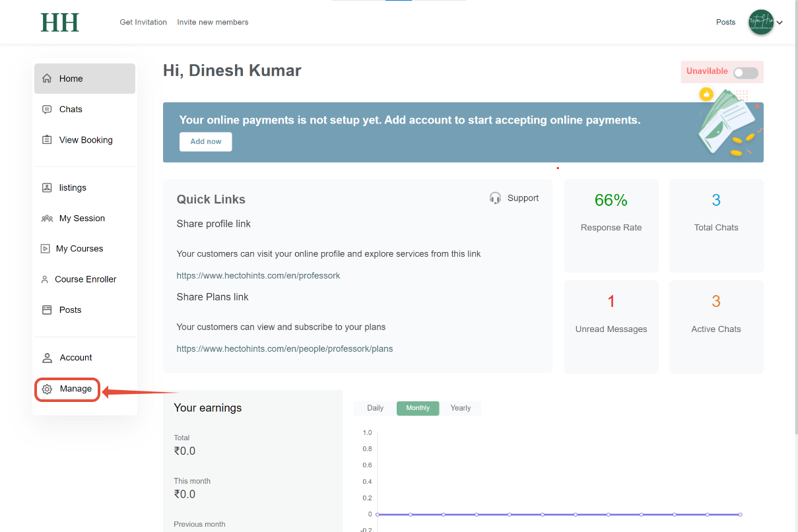Click the Your earnings heading
798x532 pixels.
(208, 408)
